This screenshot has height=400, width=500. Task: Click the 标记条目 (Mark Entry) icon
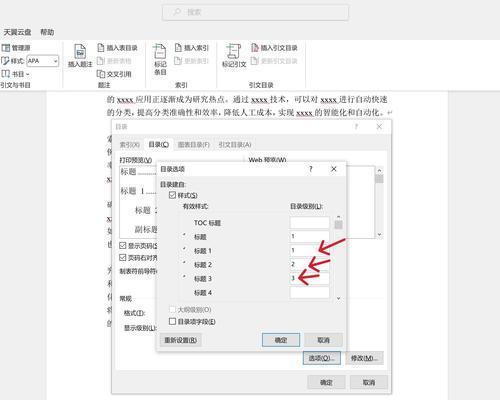[160, 52]
